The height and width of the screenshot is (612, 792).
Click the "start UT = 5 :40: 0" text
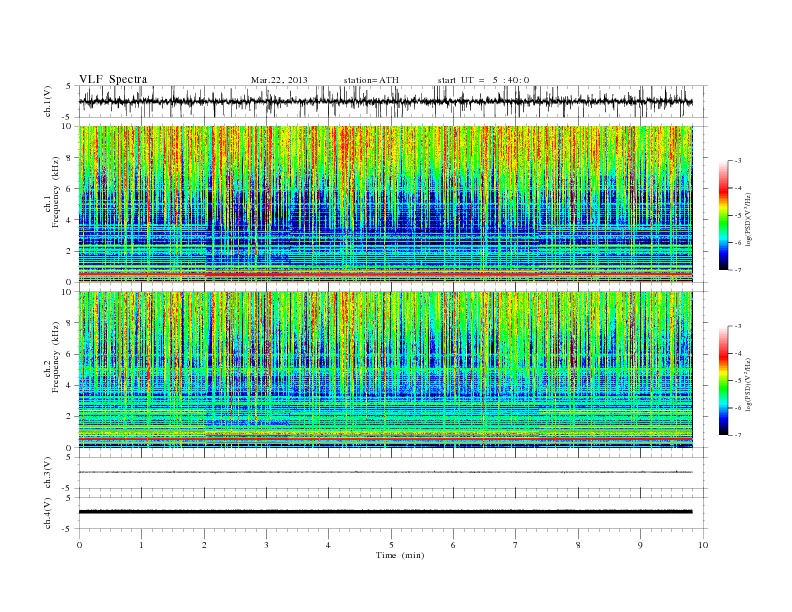pyautogui.click(x=483, y=80)
